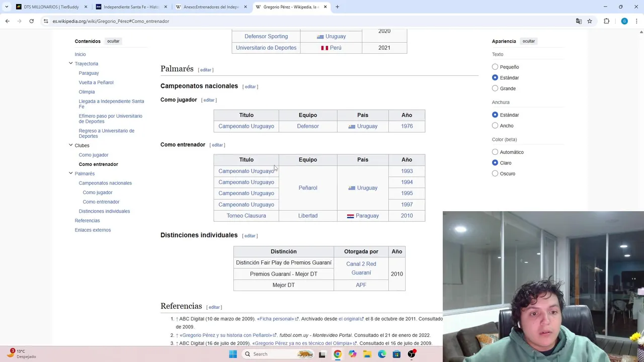644x362 pixels.
Task: Hide the Contenidos sidebar
Action: click(113, 41)
